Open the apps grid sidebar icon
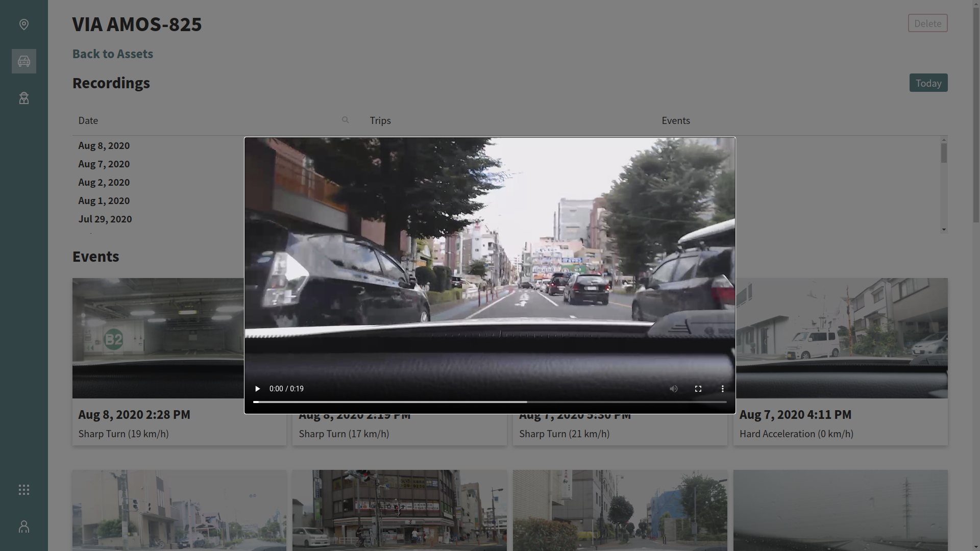 coord(24,490)
